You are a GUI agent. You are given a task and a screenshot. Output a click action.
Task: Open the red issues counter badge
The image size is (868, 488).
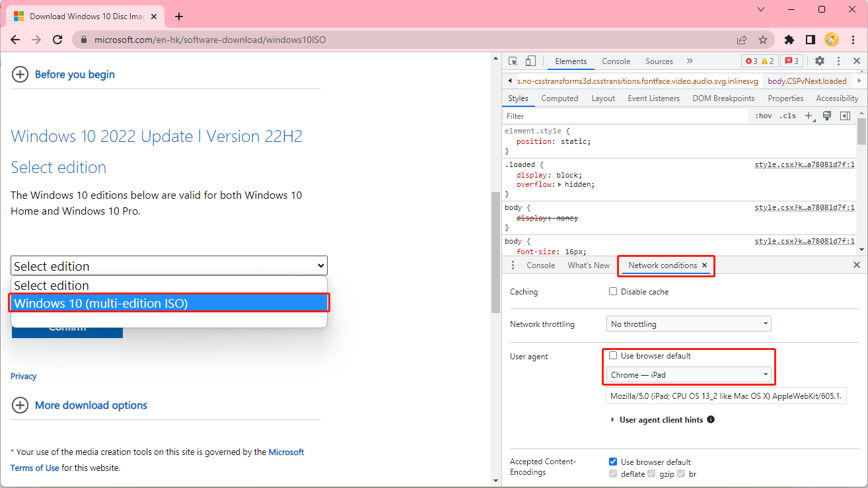pos(791,61)
